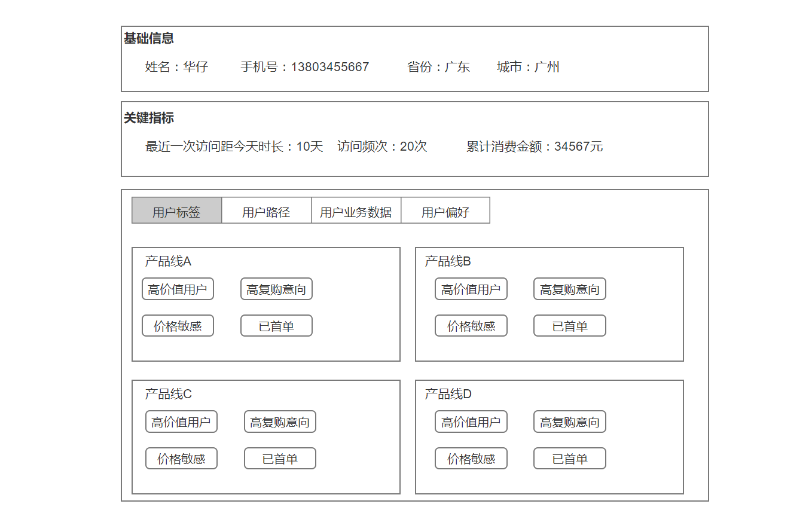Choose 价格敏感 tag in 产品线C
812x507 pixels.
coord(181,459)
